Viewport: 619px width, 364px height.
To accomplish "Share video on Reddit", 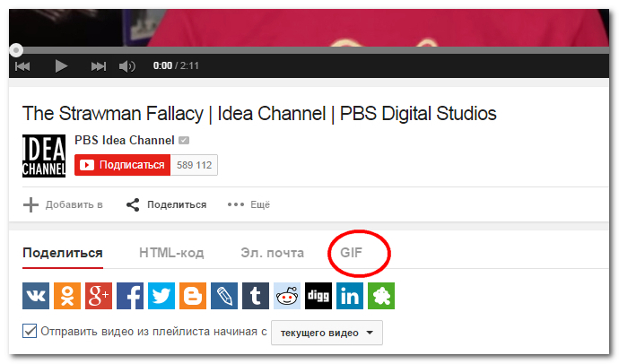I will pyautogui.click(x=287, y=296).
